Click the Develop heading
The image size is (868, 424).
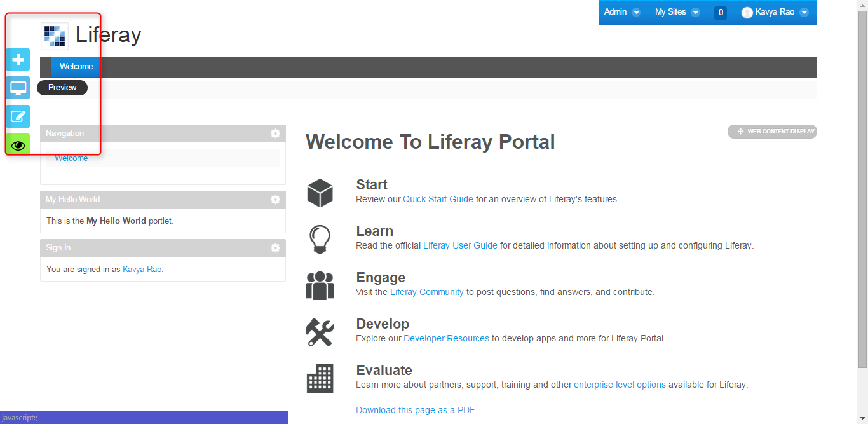point(383,324)
